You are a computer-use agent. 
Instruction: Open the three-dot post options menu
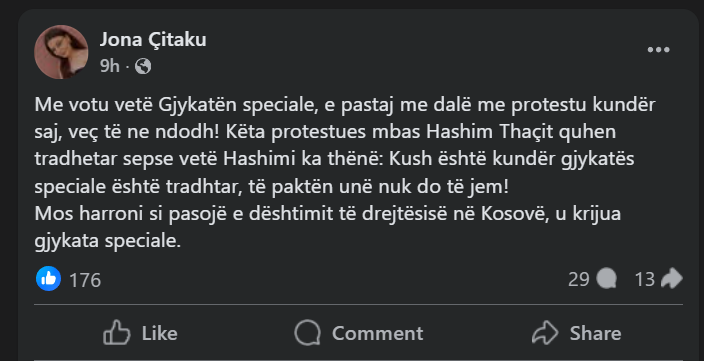(658, 50)
